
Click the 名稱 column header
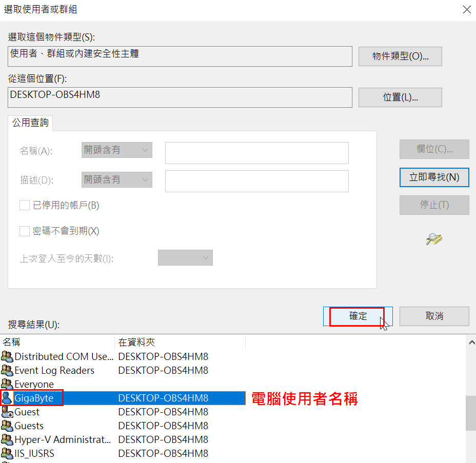[57, 342]
